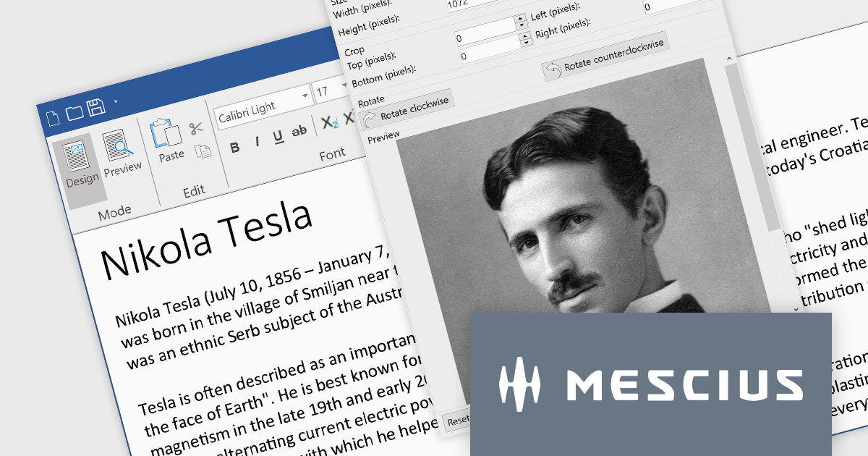
Task: Apply Subscript formatting icon
Action: click(x=329, y=123)
